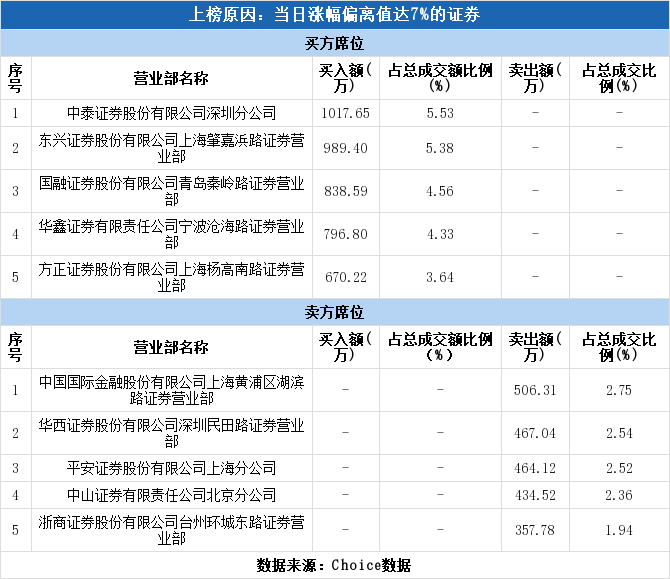Click 卖出额(万) header in seller table
Image resolution: width=670 pixels, height=579 pixels.
(535, 347)
